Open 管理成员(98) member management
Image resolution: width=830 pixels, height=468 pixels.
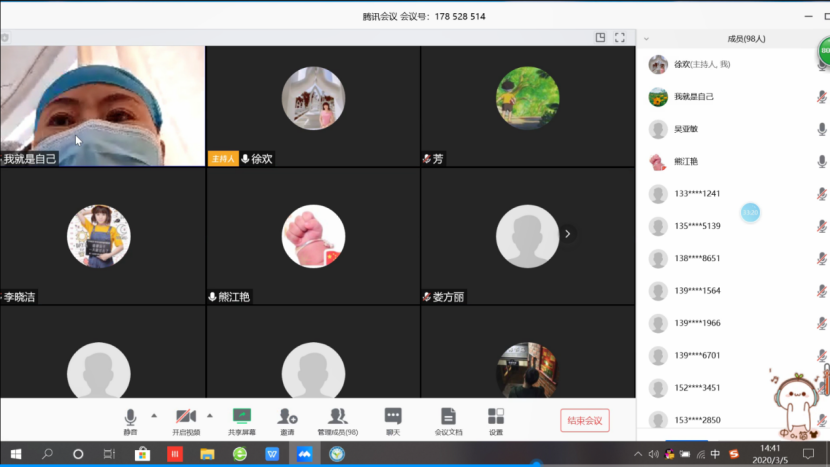pyautogui.click(x=338, y=417)
